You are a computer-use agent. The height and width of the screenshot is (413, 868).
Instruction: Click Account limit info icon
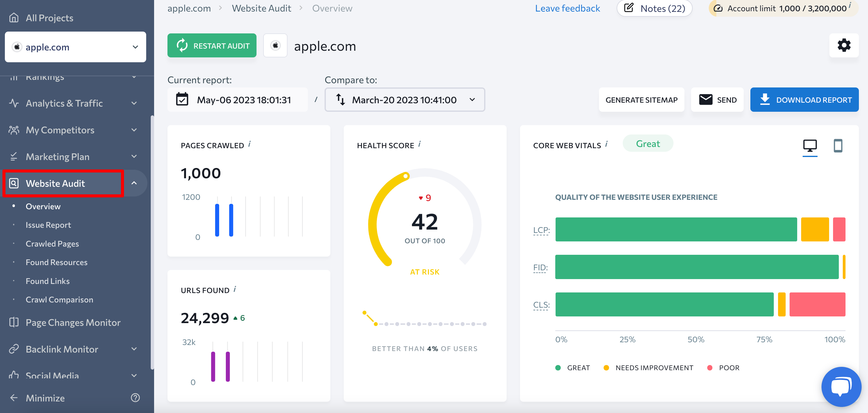849,5
